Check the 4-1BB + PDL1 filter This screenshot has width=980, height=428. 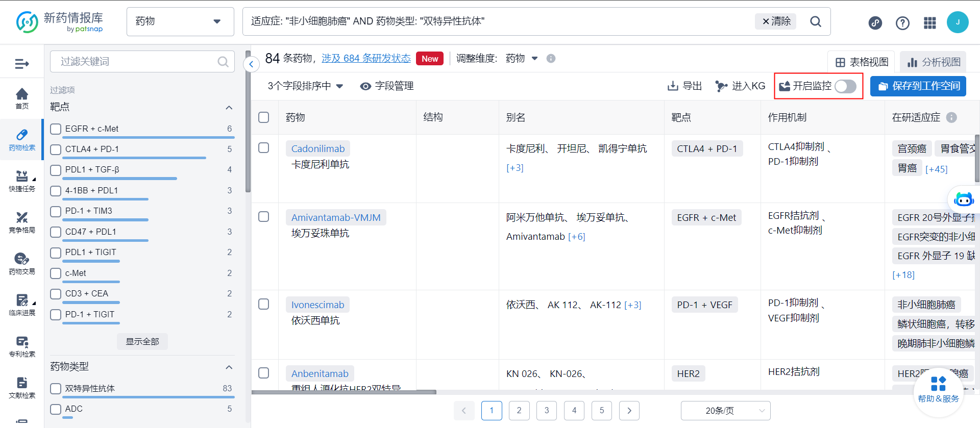56,191
